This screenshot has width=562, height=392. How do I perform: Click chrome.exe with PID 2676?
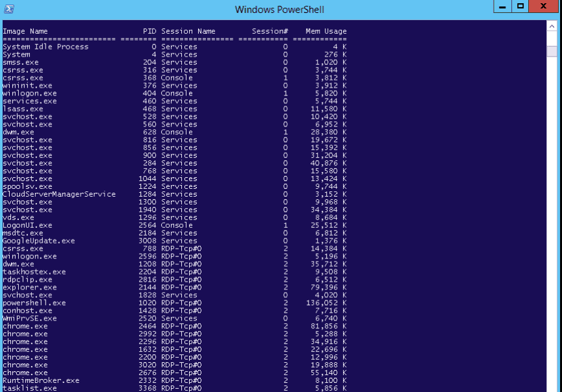25,373
